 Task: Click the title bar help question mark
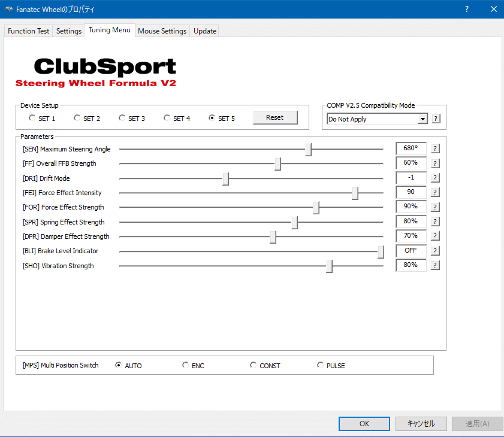pyautogui.click(x=467, y=9)
